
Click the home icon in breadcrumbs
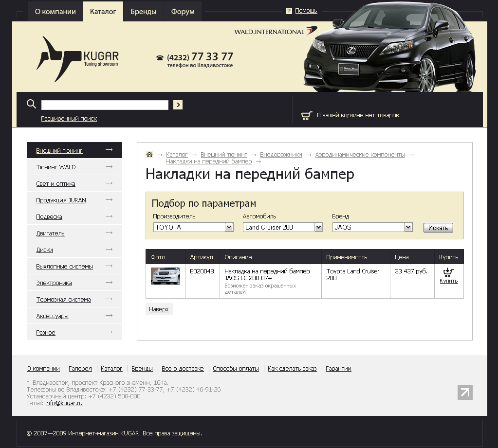coord(149,155)
